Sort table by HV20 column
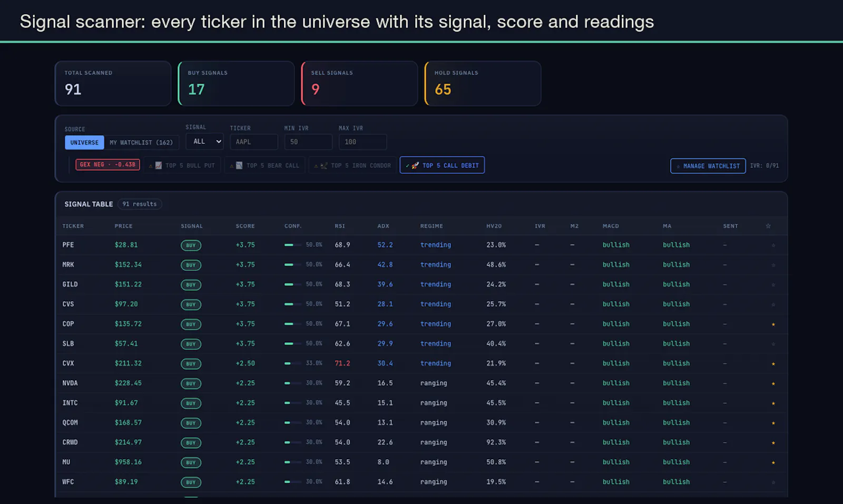843x504 pixels. click(x=494, y=226)
